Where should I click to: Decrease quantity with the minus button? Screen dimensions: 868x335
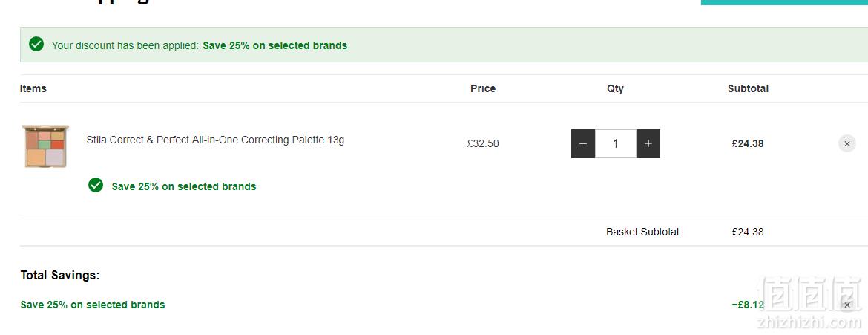point(583,143)
